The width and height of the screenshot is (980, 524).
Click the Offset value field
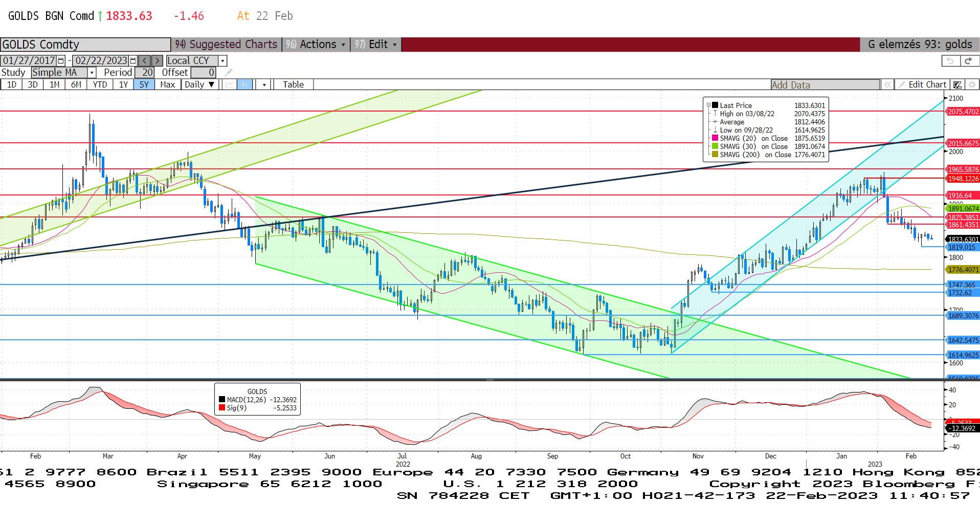[204, 73]
